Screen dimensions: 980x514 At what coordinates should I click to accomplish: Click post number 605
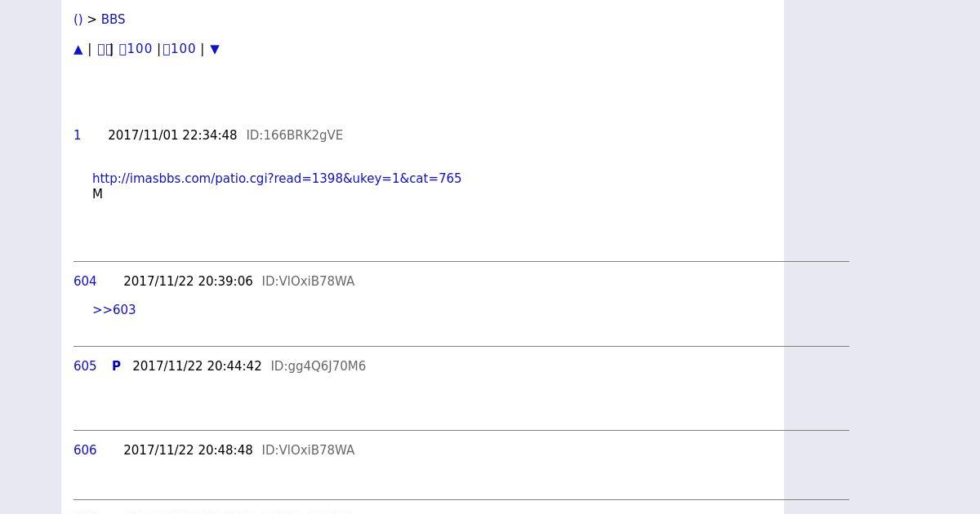[85, 366]
